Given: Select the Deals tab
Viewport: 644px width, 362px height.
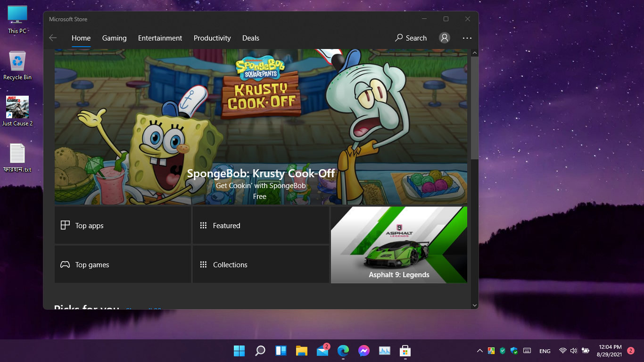Looking at the screenshot, I should pos(251,38).
